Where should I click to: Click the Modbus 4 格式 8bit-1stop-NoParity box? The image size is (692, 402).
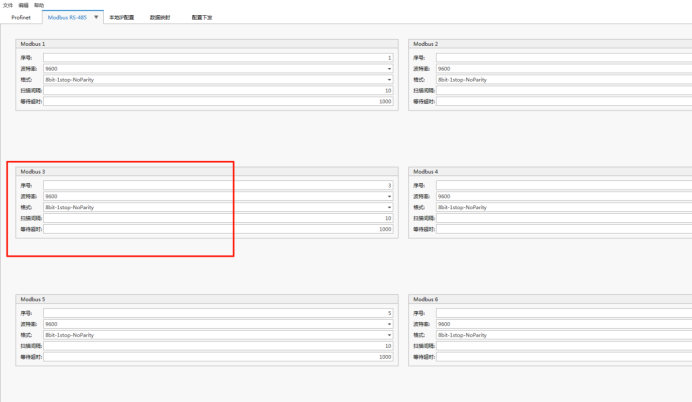pos(564,207)
